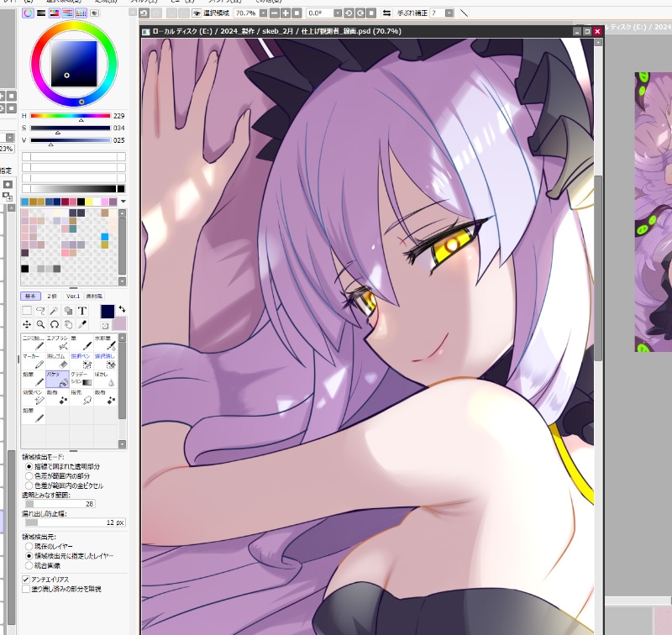Select 現在のレイヤー radio option
Image resolution: width=672 pixels, height=635 pixels.
point(29,545)
